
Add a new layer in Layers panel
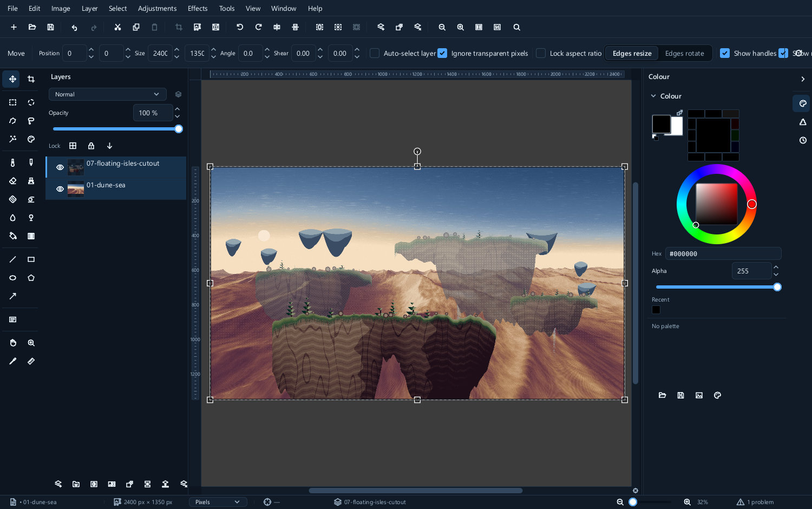[x=58, y=484]
